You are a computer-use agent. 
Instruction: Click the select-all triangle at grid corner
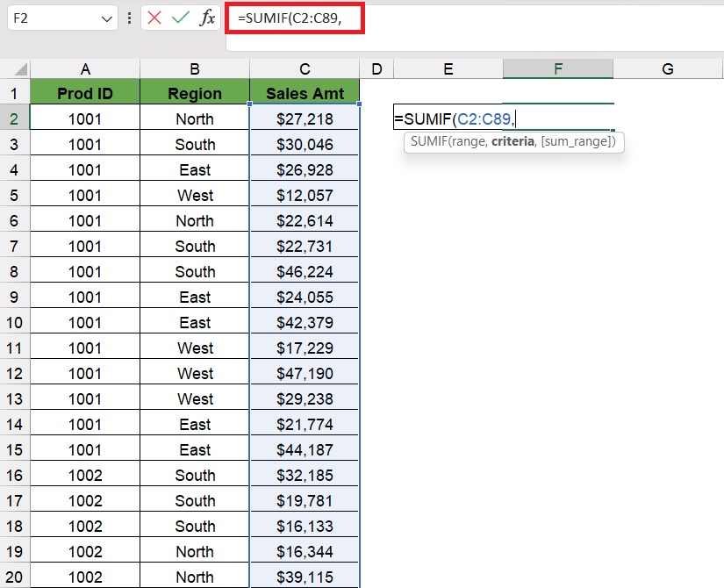[x=21, y=69]
